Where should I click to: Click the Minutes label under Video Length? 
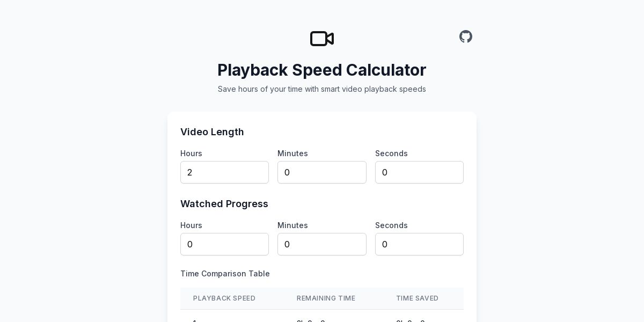point(292,153)
